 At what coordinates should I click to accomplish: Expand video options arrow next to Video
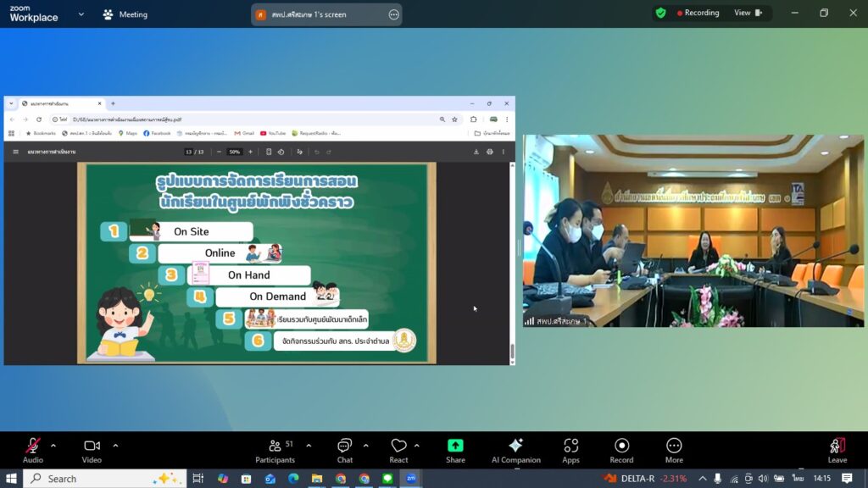[115, 445]
